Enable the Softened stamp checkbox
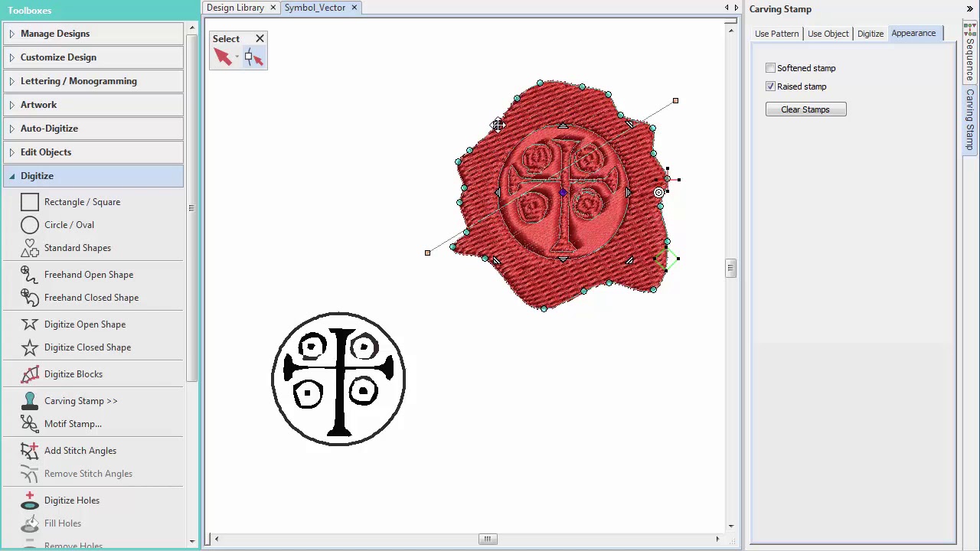980x551 pixels. coord(771,68)
